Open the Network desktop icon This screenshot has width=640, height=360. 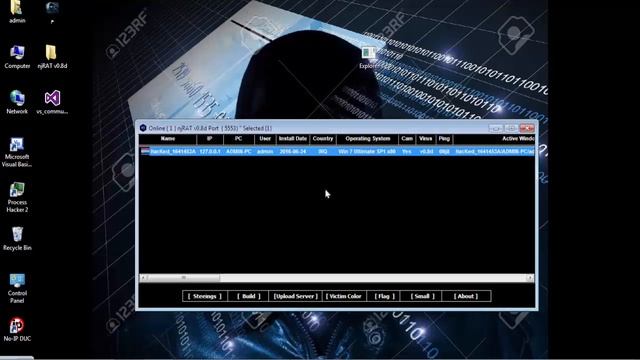pos(17,102)
